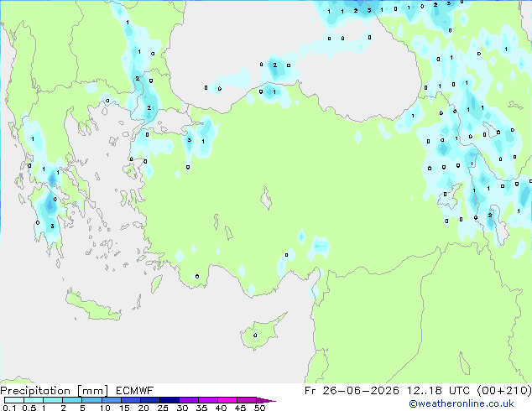
Task: Select the legend swatch between 20 and 25
Action: pos(149,400)
